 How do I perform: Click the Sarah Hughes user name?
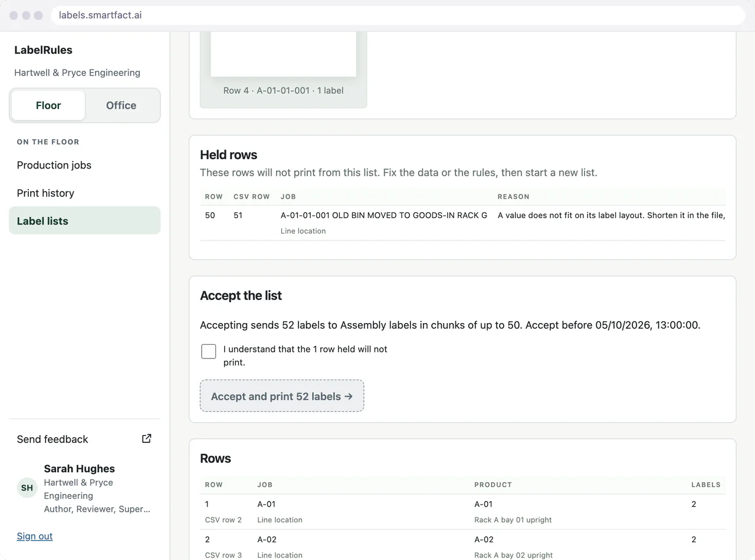80,469
